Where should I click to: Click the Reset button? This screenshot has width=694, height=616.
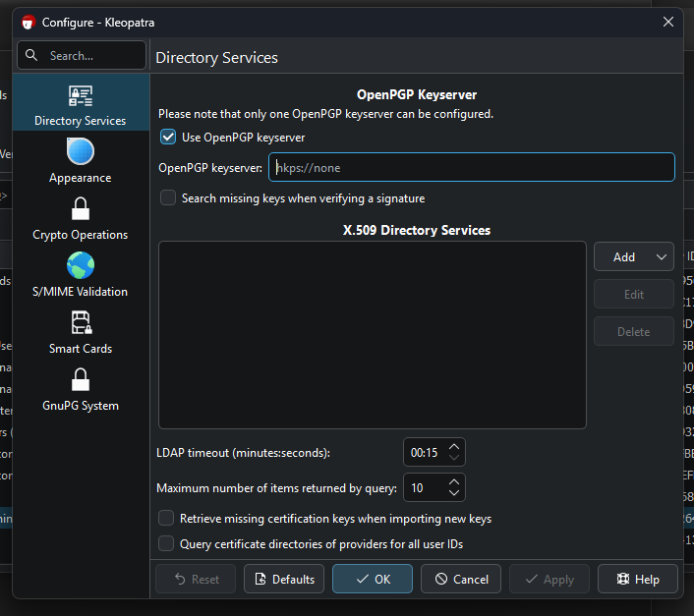point(196,579)
